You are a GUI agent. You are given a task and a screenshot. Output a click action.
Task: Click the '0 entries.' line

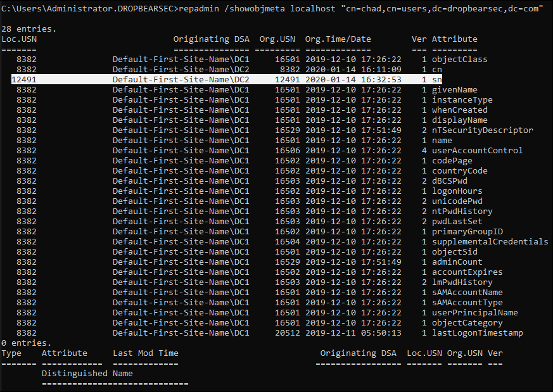click(27, 343)
